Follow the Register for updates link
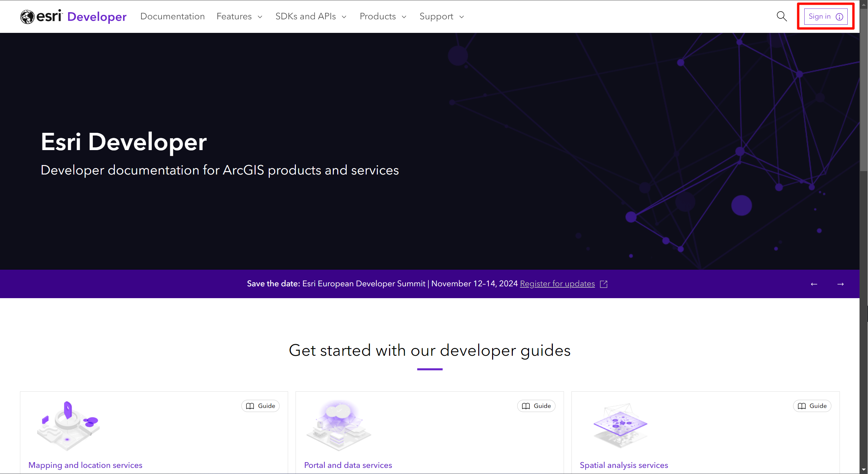Viewport: 868px width, 474px height. (x=558, y=284)
